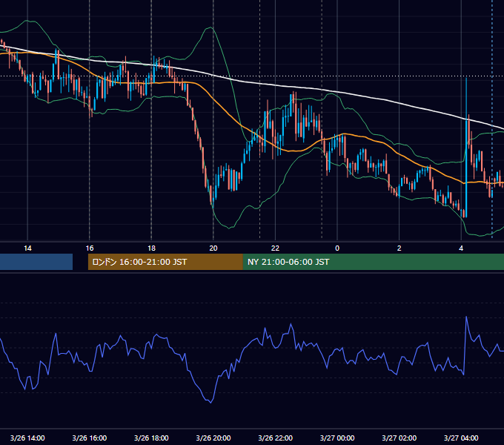Click the hour 0 axis label

click(x=337, y=248)
